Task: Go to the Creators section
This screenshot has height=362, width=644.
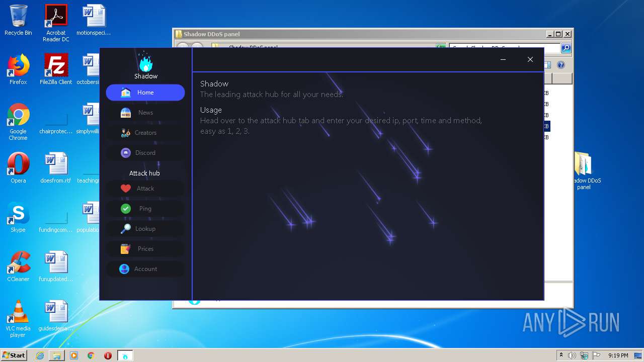Action: click(x=145, y=133)
